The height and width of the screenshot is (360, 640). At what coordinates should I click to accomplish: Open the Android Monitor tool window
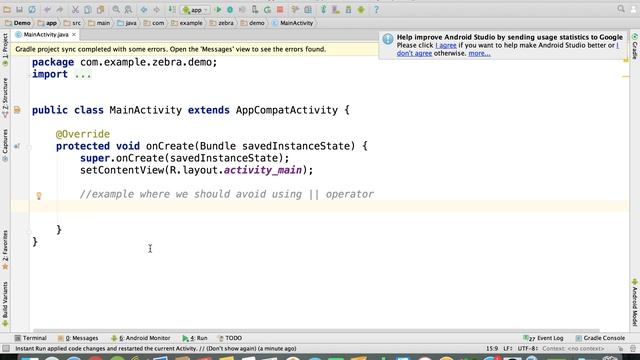(141, 338)
